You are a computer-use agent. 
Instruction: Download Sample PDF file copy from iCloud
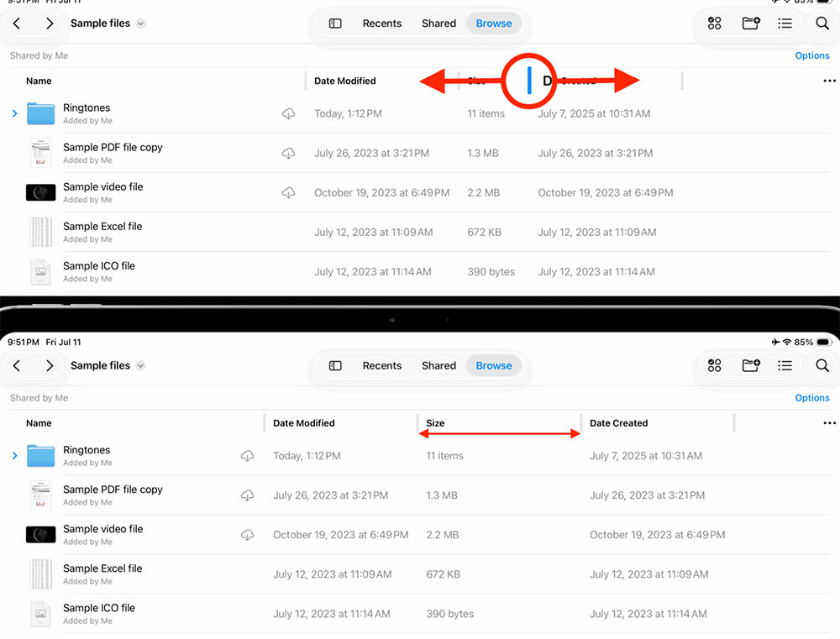click(x=288, y=152)
